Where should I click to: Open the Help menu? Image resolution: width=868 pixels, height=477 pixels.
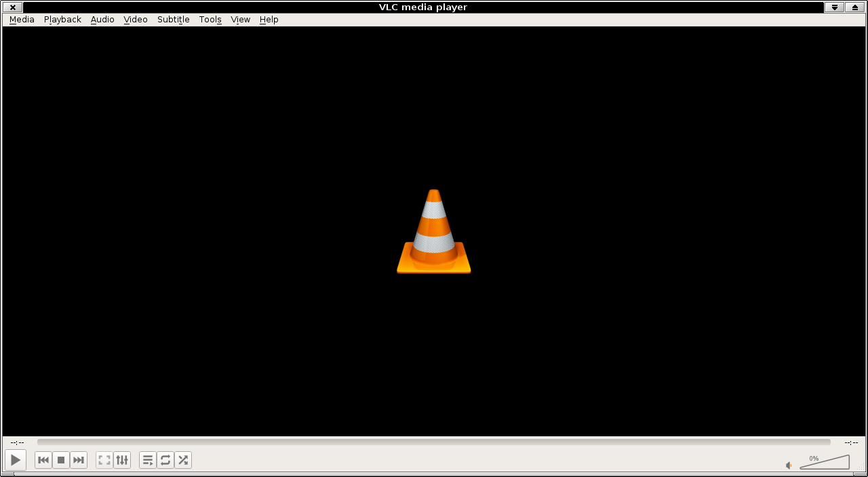point(269,20)
